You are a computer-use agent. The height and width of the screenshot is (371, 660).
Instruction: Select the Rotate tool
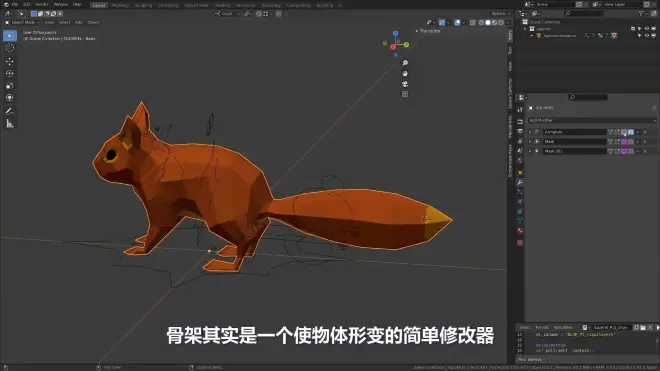(10, 74)
